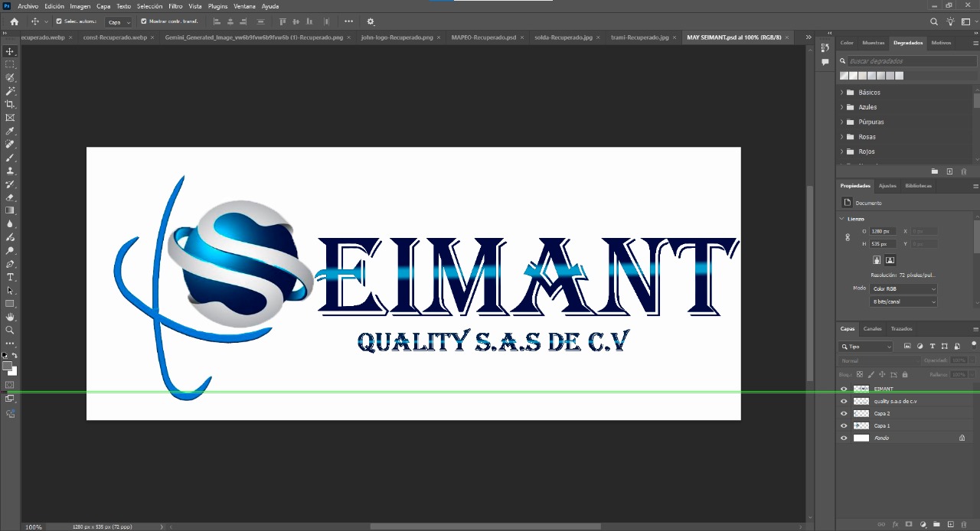Image resolution: width=980 pixels, height=531 pixels.
Task: Activate the Zoom tool in toolbar
Action: click(10, 330)
